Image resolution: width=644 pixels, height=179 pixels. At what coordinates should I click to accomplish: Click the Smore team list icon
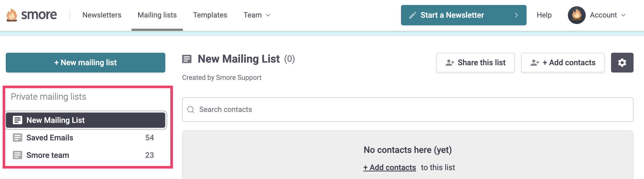[x=17, y=155]
